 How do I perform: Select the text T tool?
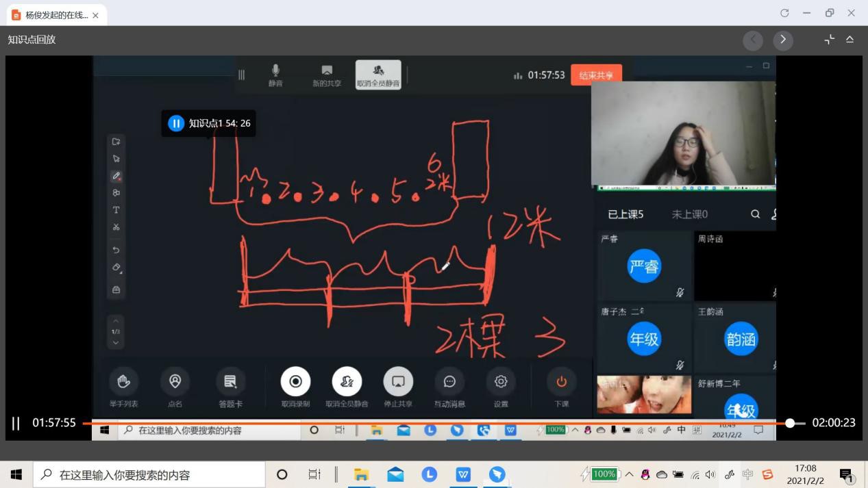[116, 210]
